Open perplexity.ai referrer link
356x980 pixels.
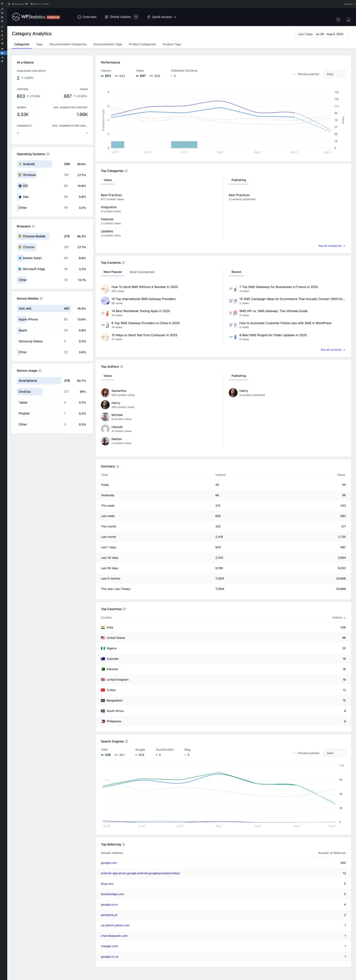109,915
